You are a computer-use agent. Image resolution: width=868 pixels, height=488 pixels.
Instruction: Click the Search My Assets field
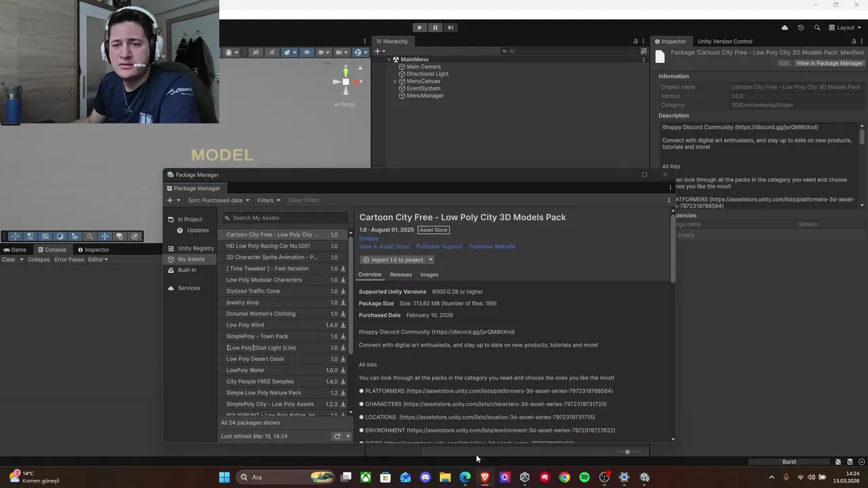pos(285,218)
